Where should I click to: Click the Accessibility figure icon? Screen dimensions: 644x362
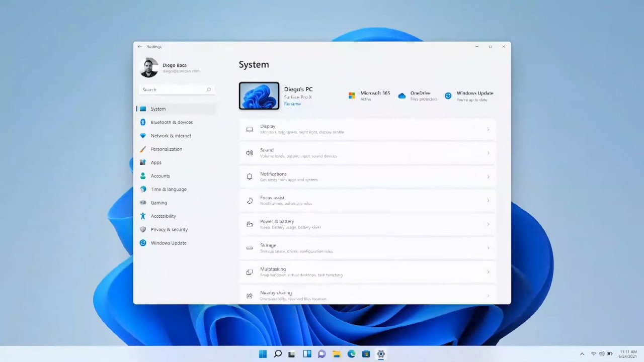[143, 216]
